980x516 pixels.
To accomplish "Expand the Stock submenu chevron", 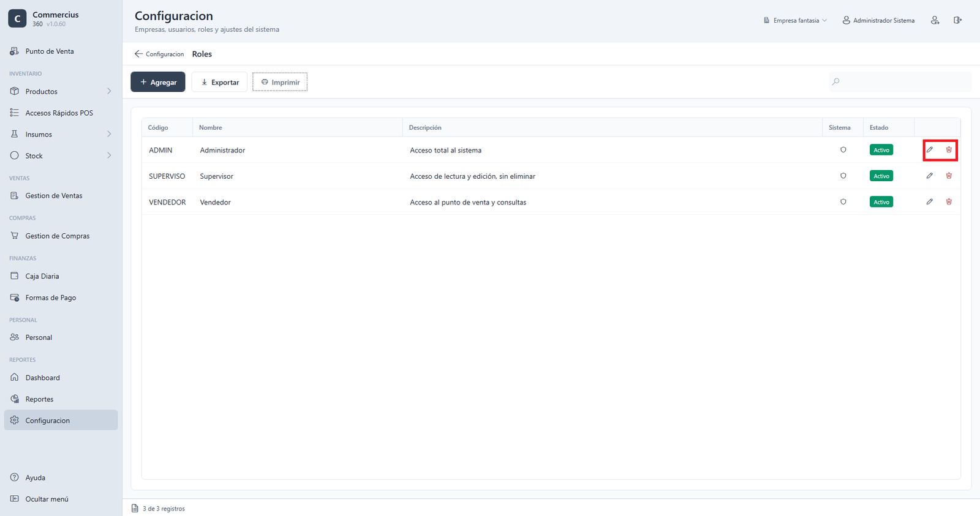I will click(109, 155).
